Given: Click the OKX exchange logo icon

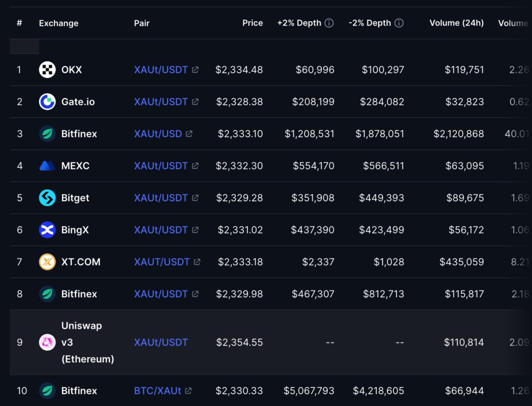Looking at the screenshot, I should (47, 70).
